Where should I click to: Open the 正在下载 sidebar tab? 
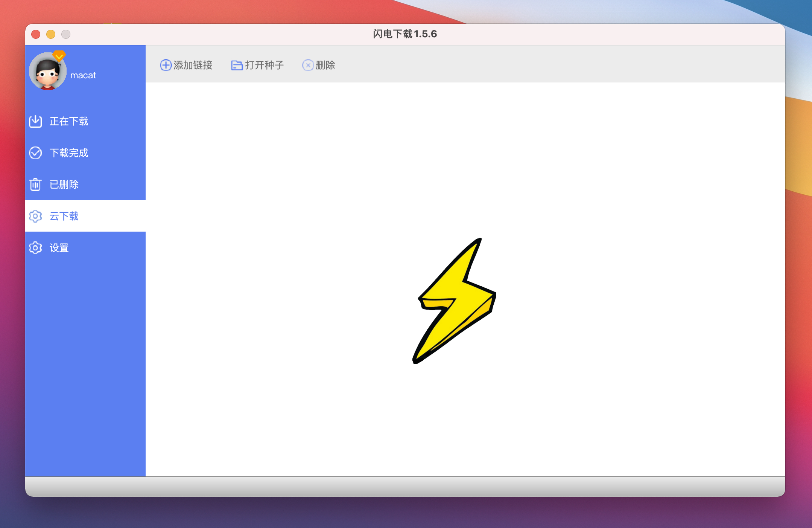coord(69,121)
